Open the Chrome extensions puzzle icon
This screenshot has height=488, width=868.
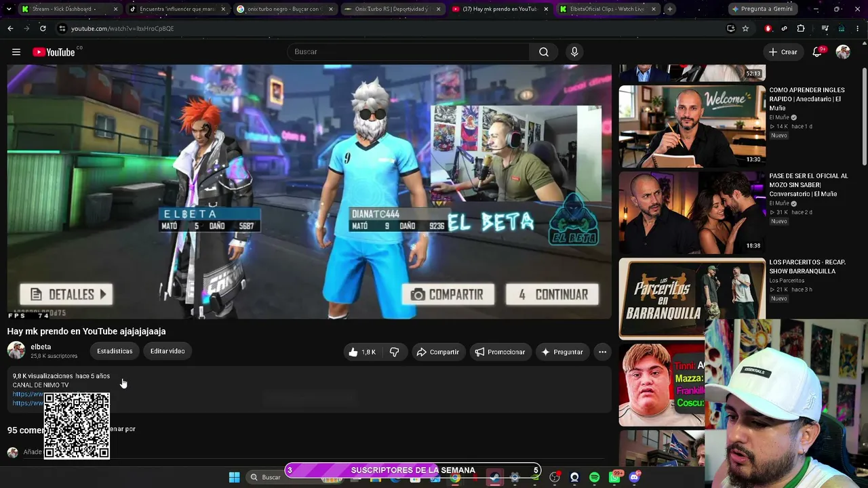point(801,28)
